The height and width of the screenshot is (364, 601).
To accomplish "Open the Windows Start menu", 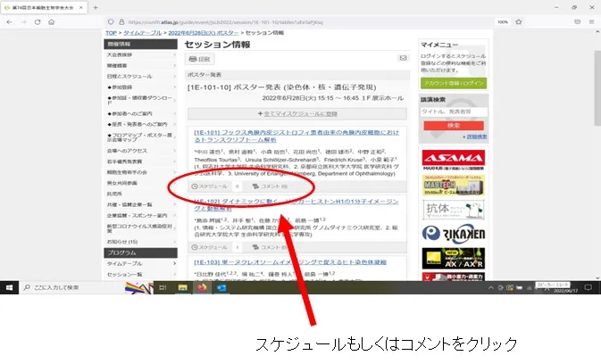I will [8, 287].
